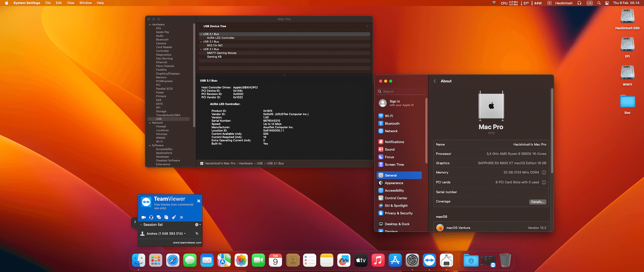
Task: Open Focus settings in sidebar
Action: click(399, 157)
